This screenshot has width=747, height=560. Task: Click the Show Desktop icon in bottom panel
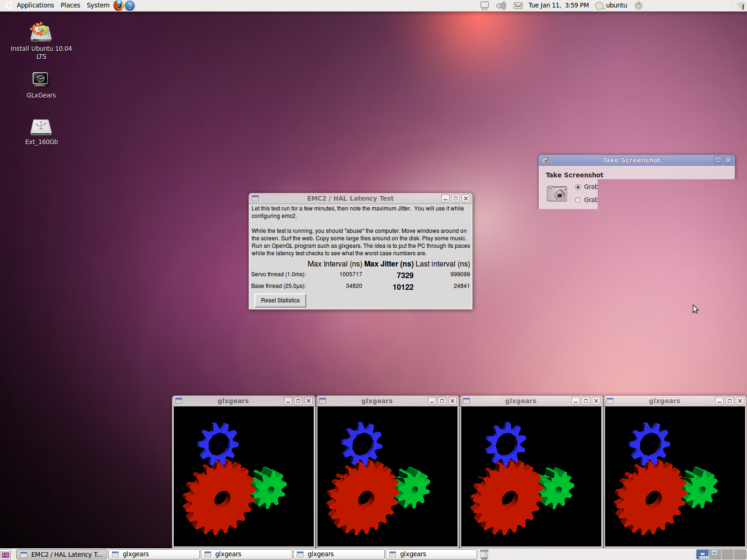point(6,554)
